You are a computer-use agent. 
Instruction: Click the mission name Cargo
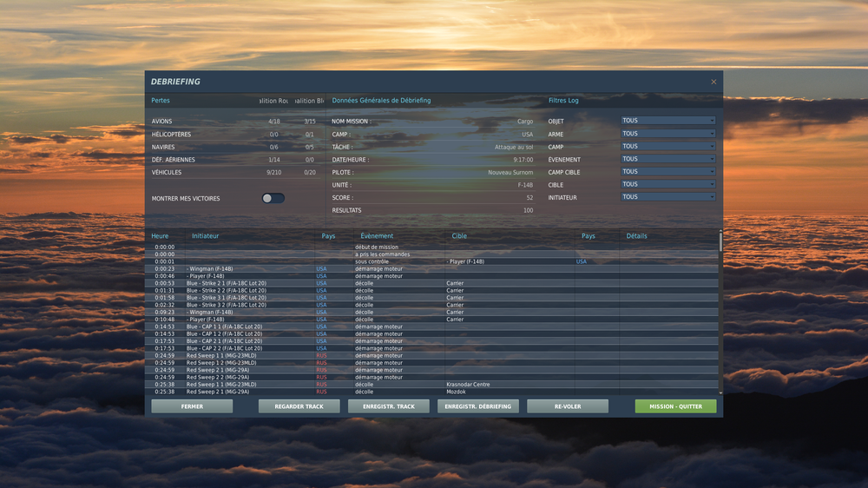[525, 122]
